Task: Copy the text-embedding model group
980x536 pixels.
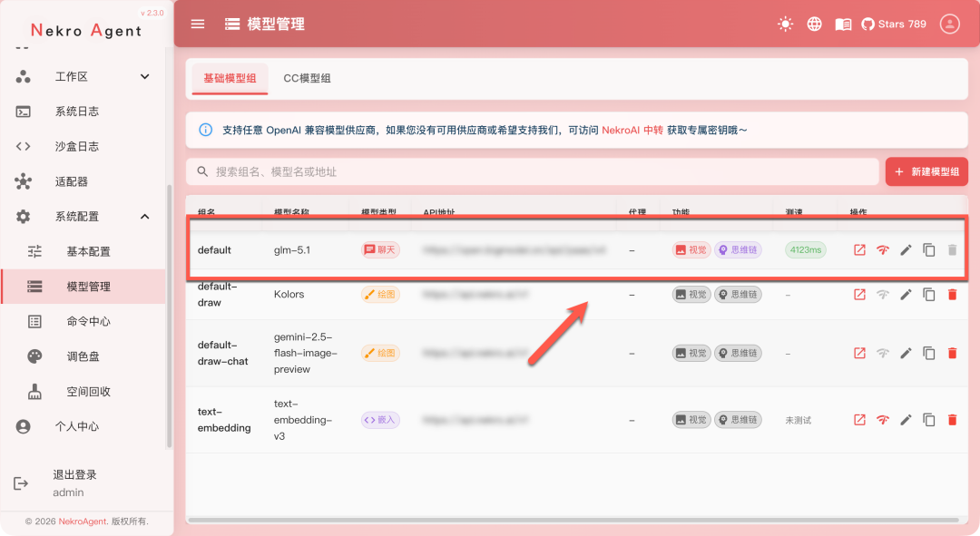Action: (929, 420)
